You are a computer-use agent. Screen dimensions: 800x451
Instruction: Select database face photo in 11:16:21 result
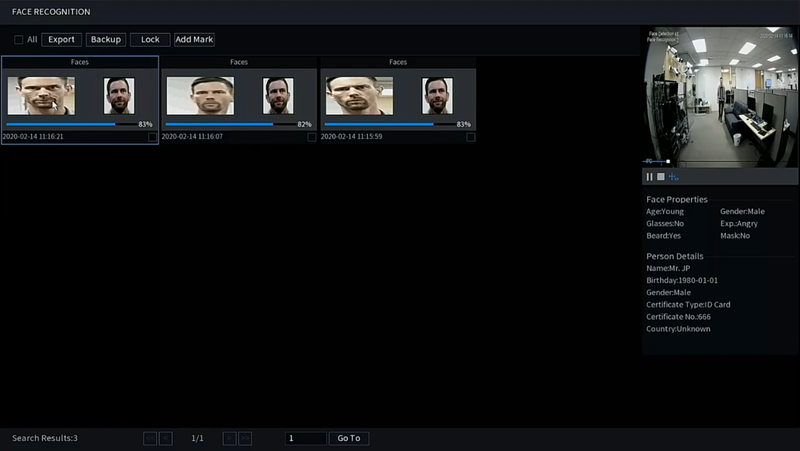pos(119,95)
